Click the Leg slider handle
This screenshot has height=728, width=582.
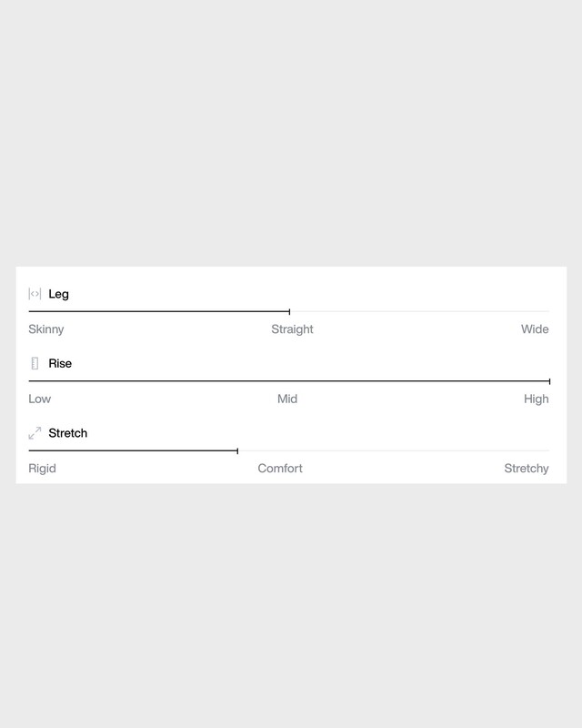click(x=289, y=311)
